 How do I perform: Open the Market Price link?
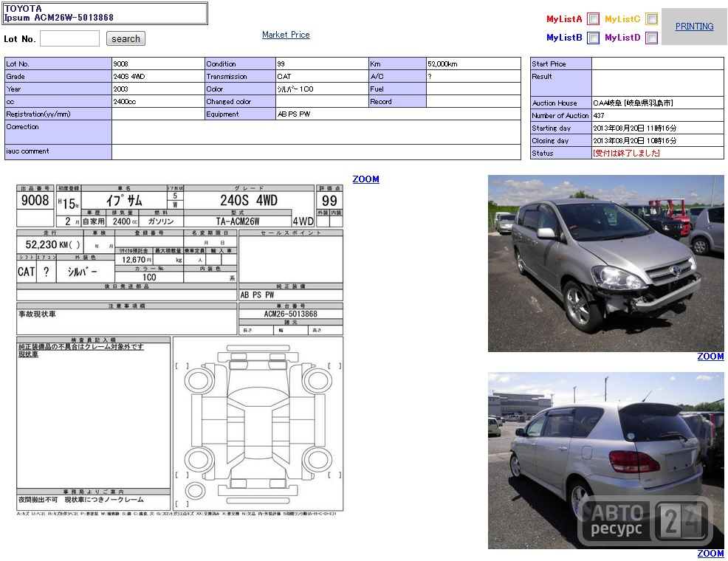click(286, 35)
